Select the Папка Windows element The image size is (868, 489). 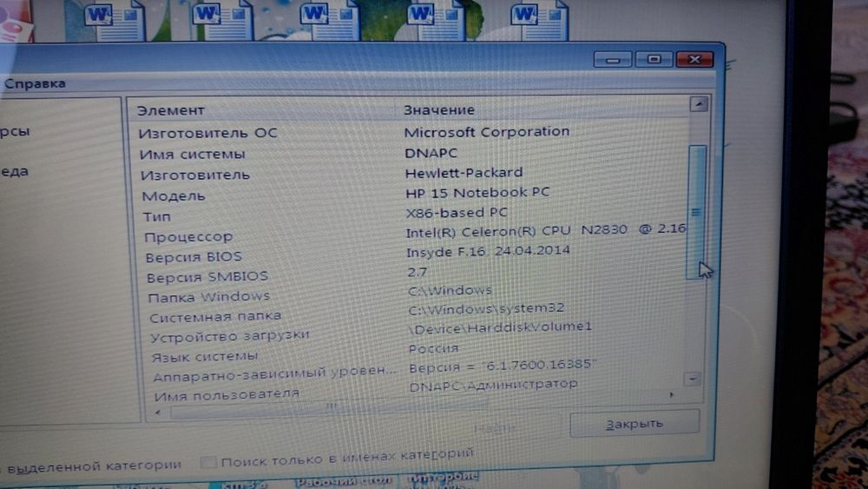[x=208, y=297]
